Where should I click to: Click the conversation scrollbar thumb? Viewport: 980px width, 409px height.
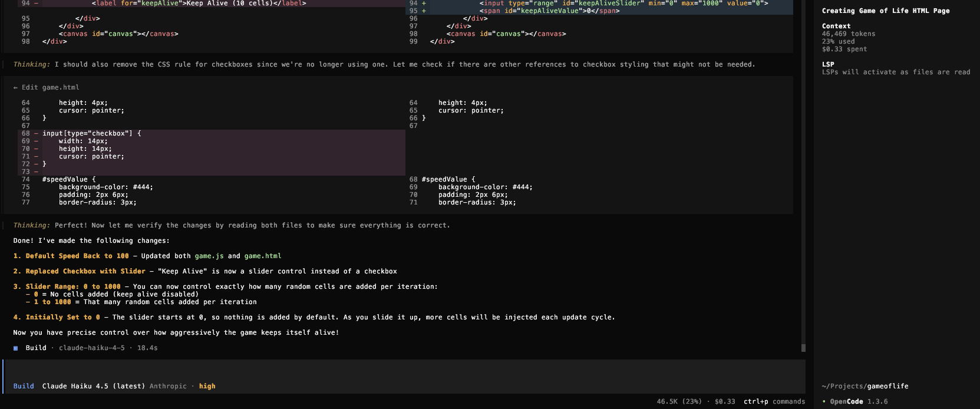coord(803,348)
